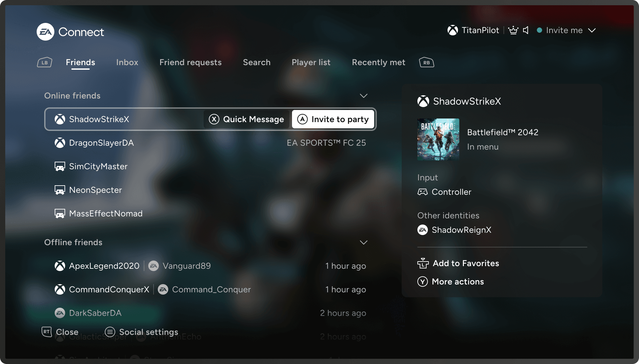The height and width of the screenshot is (364, 639).
Task: Click the EA logo next to Connect
Action: click(x=46, y=32)
